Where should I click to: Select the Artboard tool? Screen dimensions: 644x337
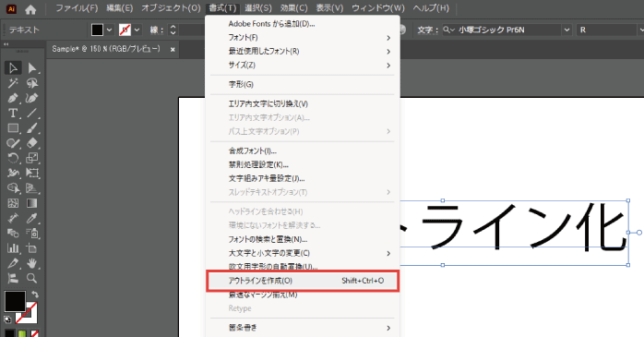click(32, 248)
